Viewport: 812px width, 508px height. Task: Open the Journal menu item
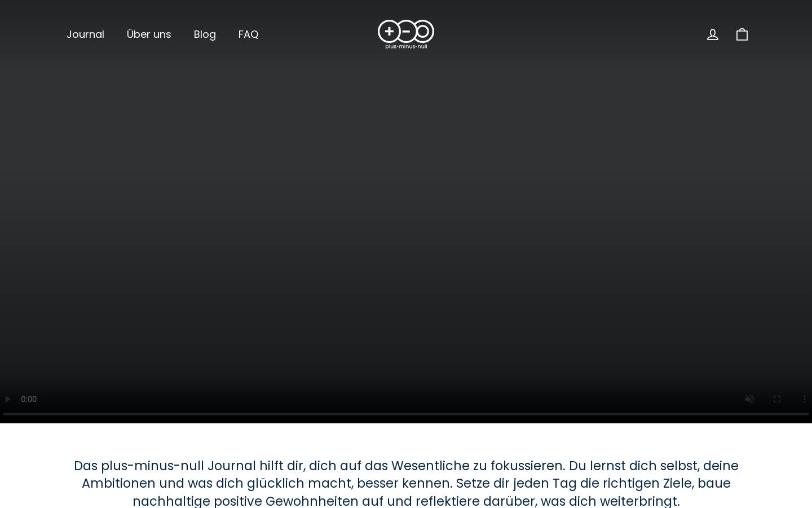pos(85,34)
